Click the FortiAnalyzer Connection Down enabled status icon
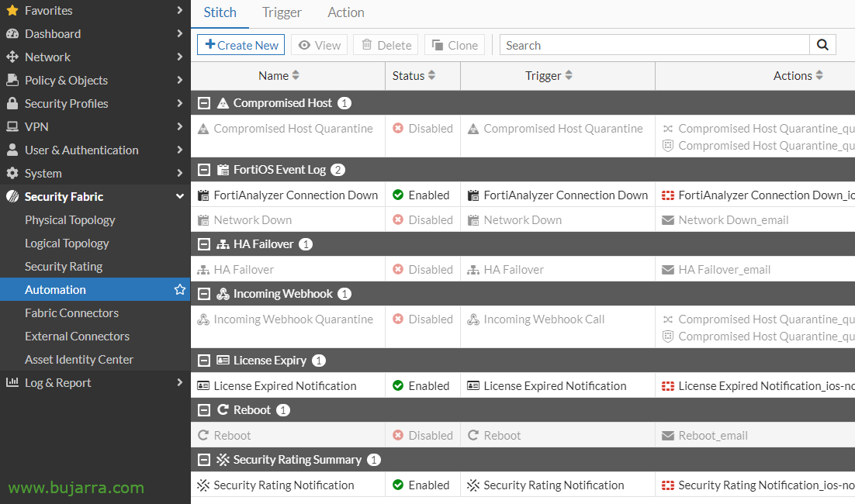Image resolution: width=855 pixels, height=504 pixels. click(x=398, y=195)
